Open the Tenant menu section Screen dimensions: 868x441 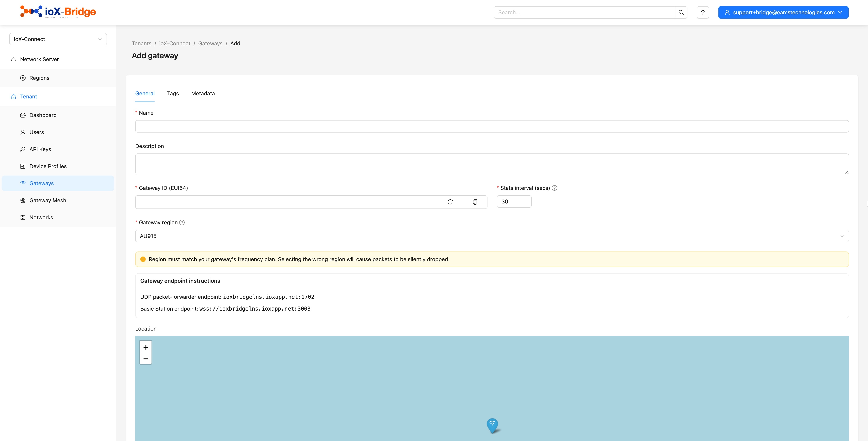tap(58, 96)
